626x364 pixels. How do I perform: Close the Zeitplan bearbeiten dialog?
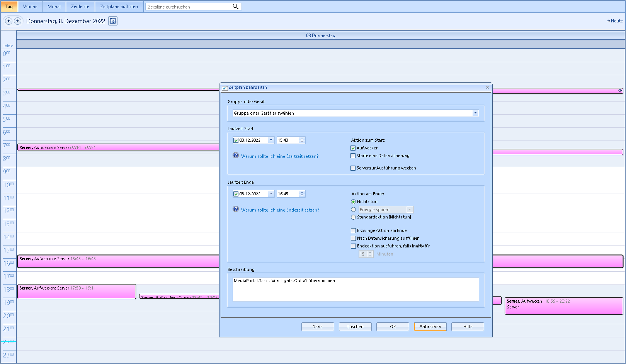pyautogui.click(x=487, y=87)
